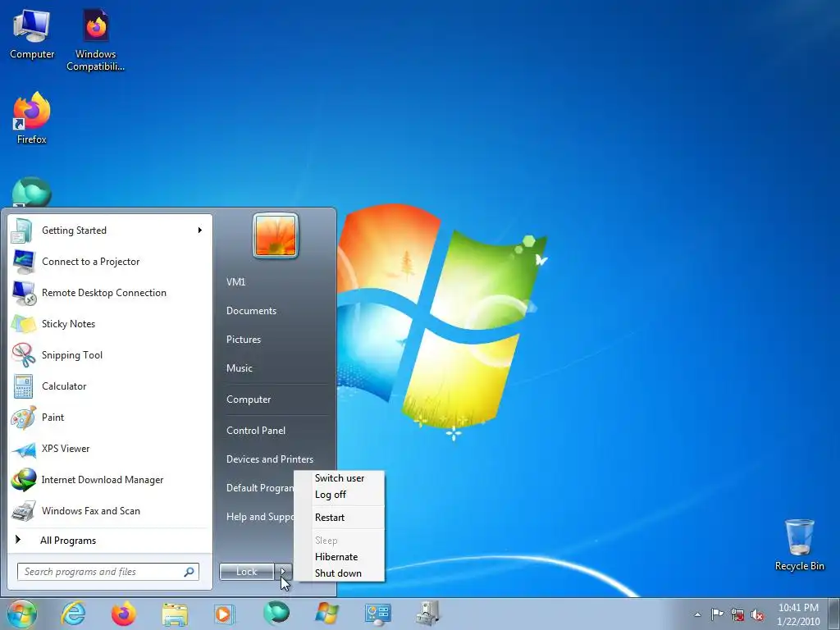Click the control panel-style taskbar icon
The height and width of the screenshot is (630, 840).
377,614
